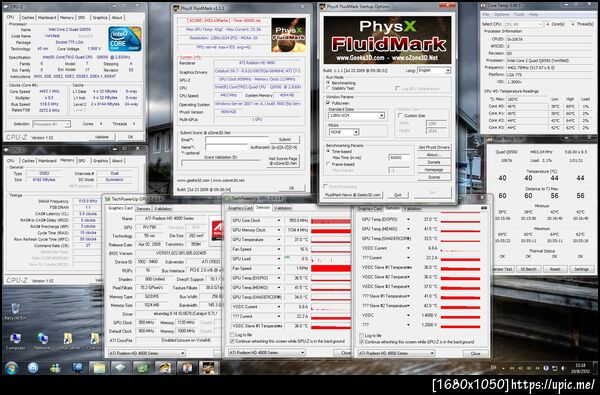Expand GPU Load sensor dropdown arrow
This screenshot has height=395, width=600.
279,259
